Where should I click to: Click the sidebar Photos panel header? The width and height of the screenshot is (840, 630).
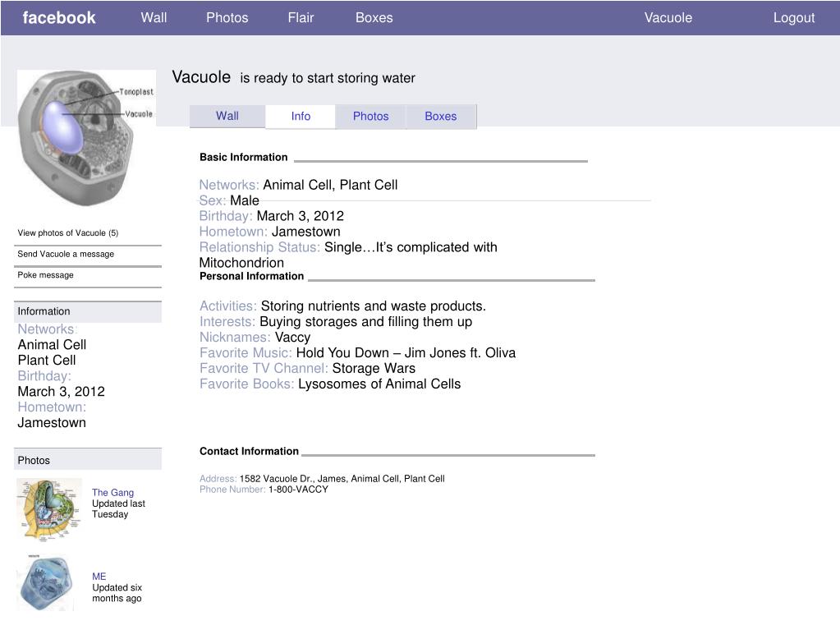coord(88,460)
